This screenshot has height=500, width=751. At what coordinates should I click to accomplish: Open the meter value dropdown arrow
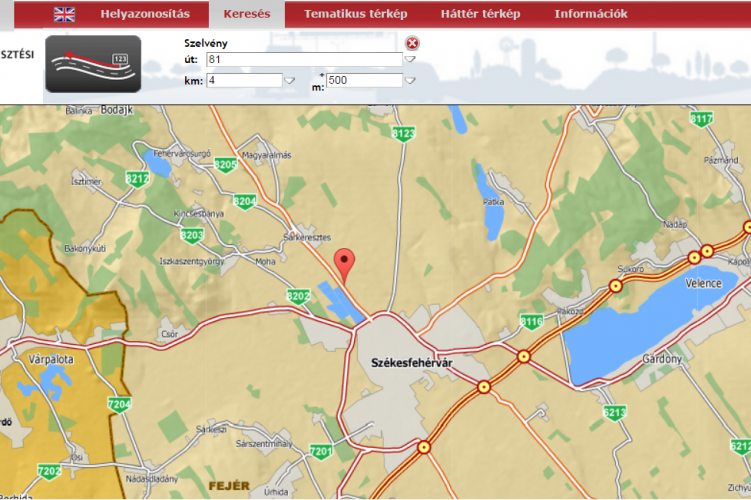pos(409,80)
